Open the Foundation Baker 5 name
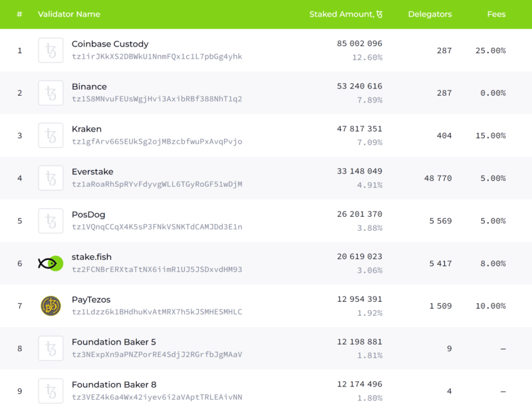 click(x=114, y=342)
